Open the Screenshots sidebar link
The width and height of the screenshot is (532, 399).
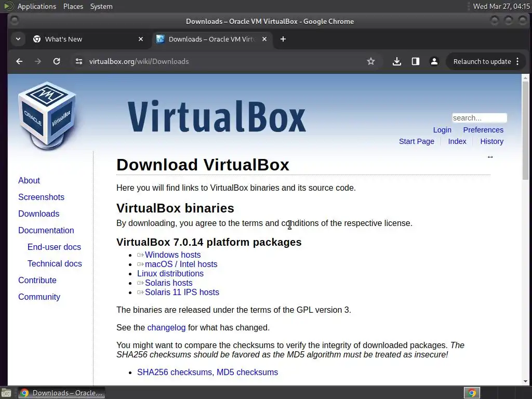tap(41, 197)
